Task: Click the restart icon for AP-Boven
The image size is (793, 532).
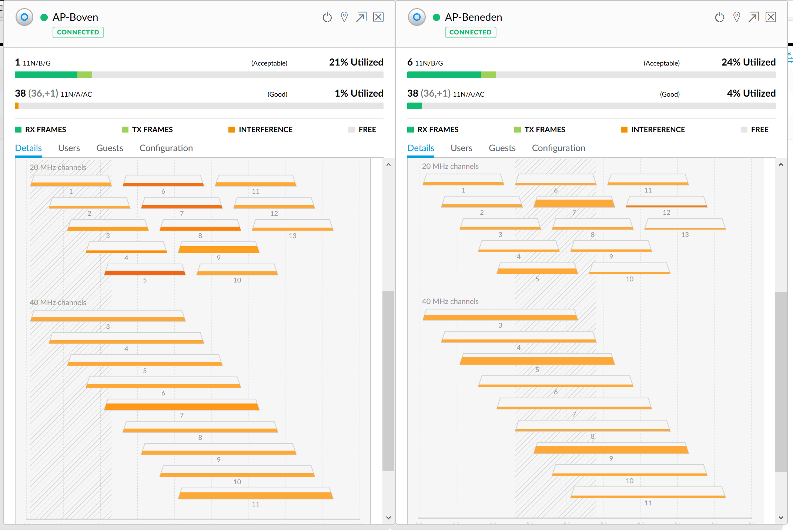Action: (x=327, y=17)
